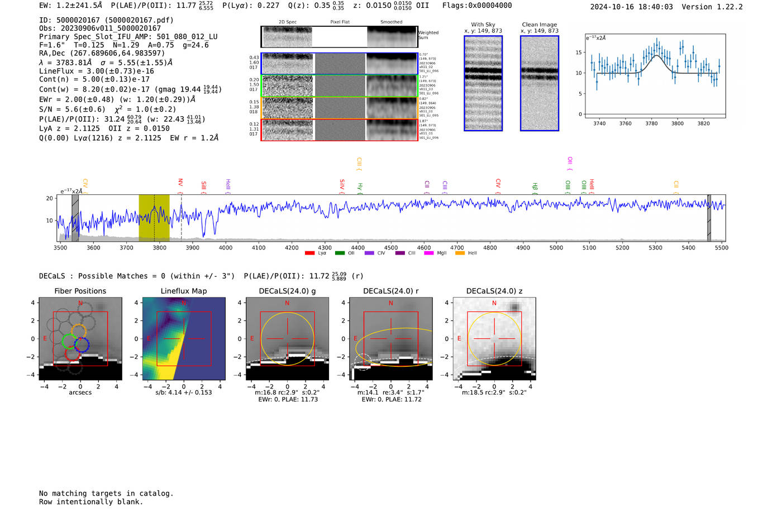Click the orange CIII] line marker
This screenshot has height=532, width=782.
pyautogui.click(x=359, y=164)
